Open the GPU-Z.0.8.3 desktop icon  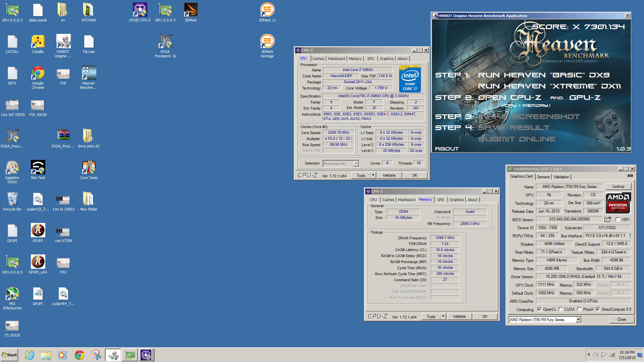click(12, 13)
